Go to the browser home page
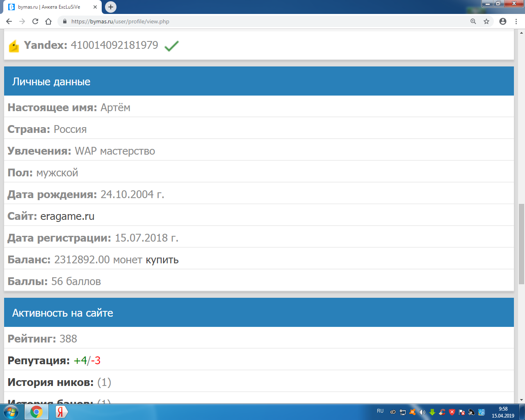 (x=48, y=21)
